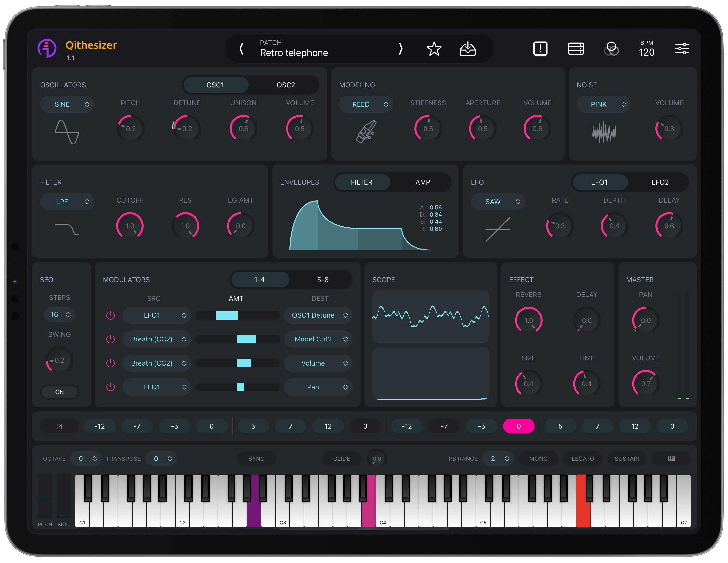Click the Qithesizer logo icon

(x=47, y=48)
